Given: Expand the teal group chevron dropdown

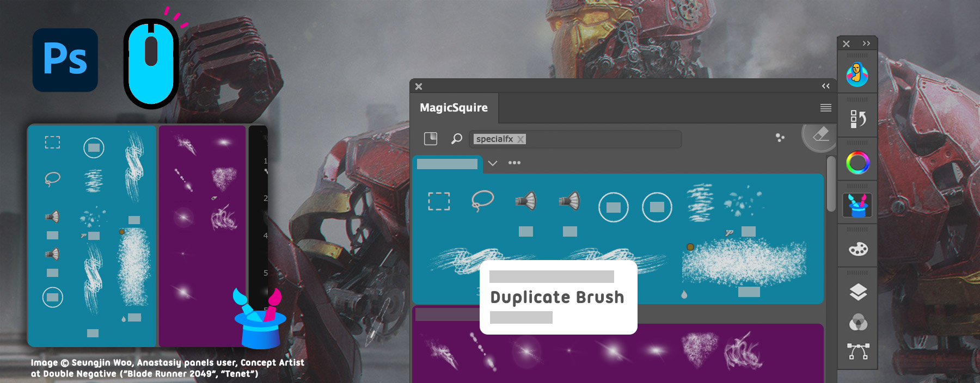Looking at the screenshot, I should (493, 163).
